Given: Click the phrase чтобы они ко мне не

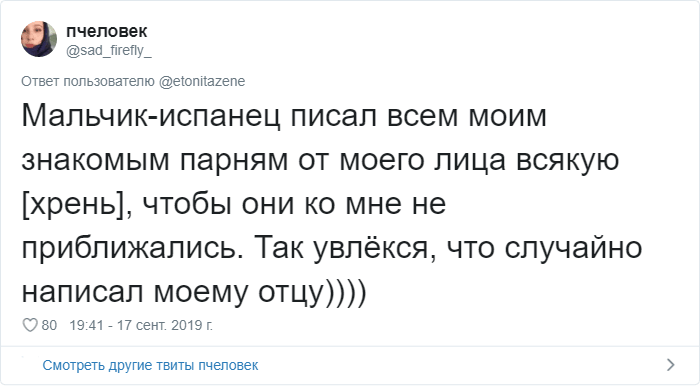Looking at the screenshot, I should point(294,205).
